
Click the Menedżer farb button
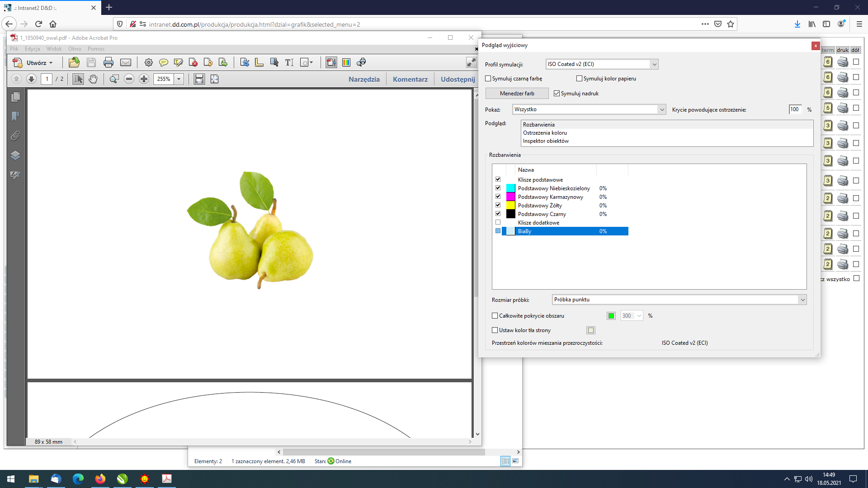tap(517, 94)
